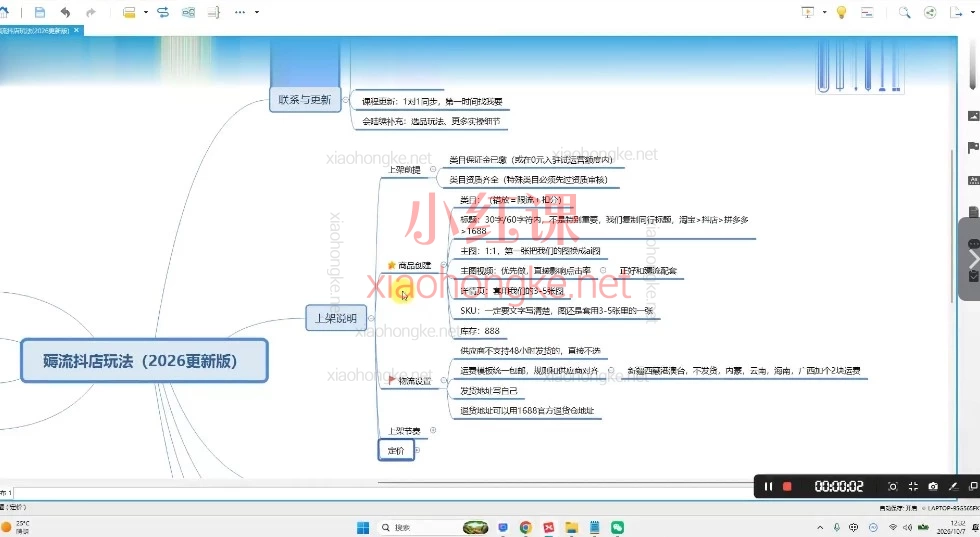Click the taskbar search box
Screen dimensions: 980x537
pos(434,528)
